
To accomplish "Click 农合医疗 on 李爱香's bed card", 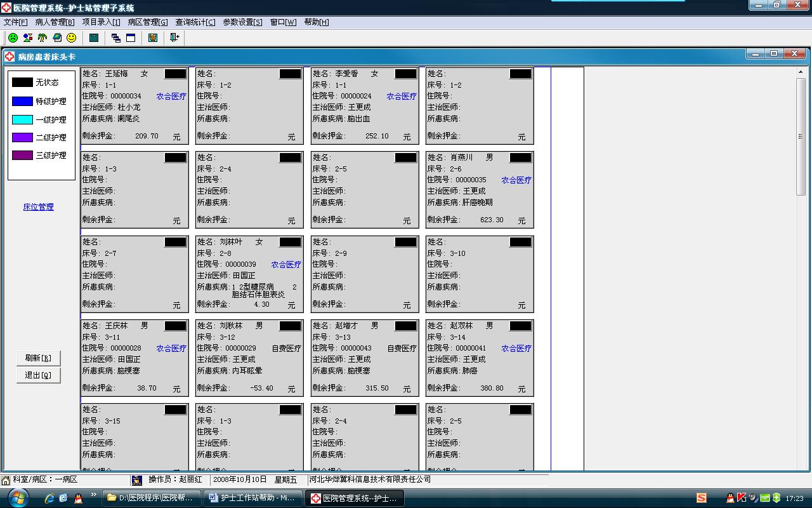I will tap(402, 97).
